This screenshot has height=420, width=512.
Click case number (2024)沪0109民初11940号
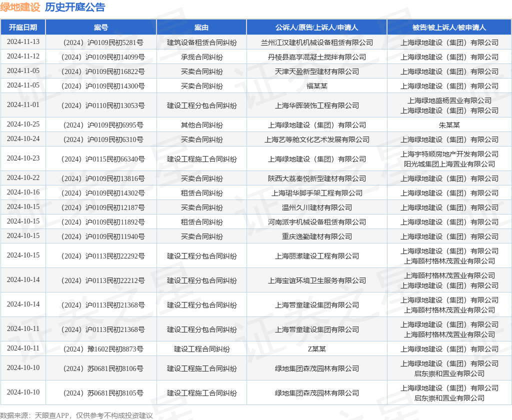tap(103, 236)
